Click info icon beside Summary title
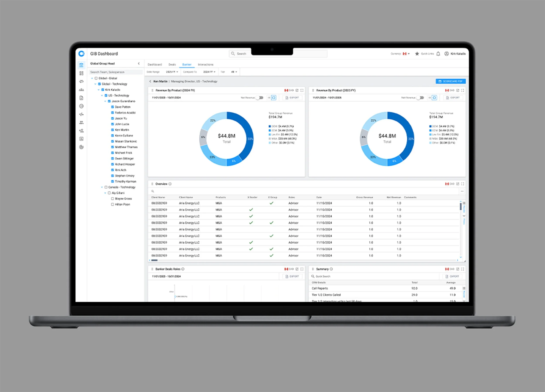The width and height of the screenshot is (545, 392). point(331,269)
